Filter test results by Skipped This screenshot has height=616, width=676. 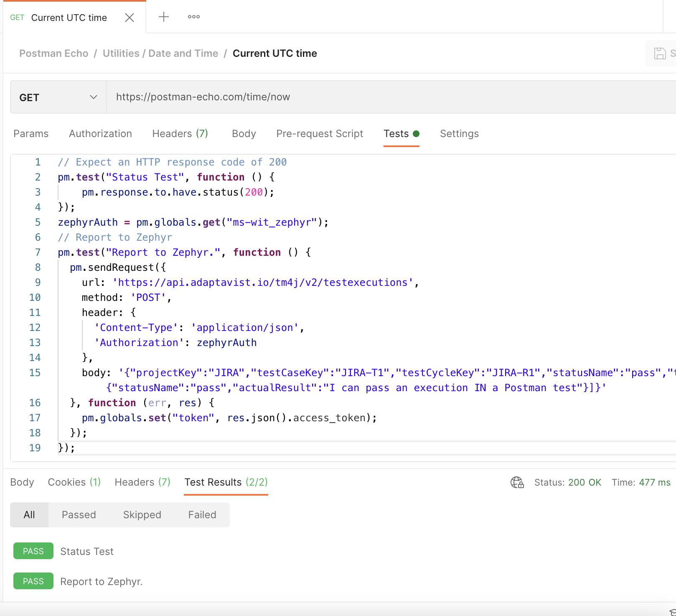tap(142, 515)
